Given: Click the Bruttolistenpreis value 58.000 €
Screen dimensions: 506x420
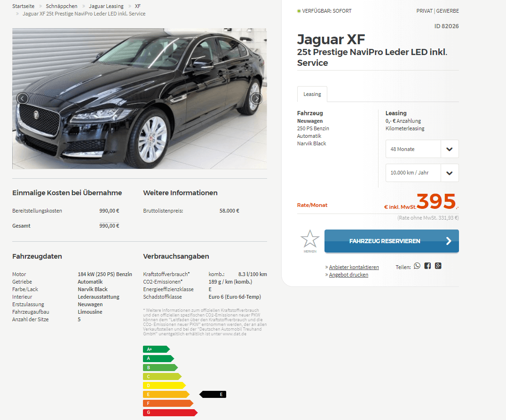Looking at the screenshot, I should [x=229, y=211].
